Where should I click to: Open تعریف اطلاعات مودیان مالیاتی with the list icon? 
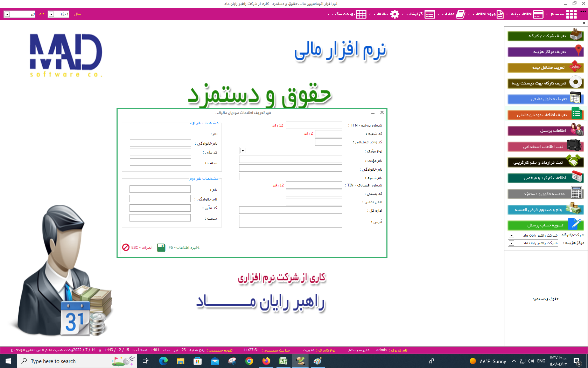tap(546, 115)
